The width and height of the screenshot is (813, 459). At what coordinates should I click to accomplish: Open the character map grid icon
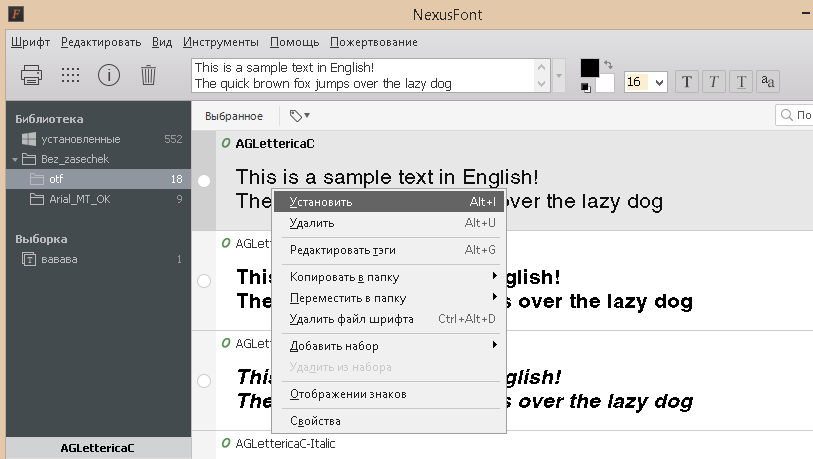[70, 75]
